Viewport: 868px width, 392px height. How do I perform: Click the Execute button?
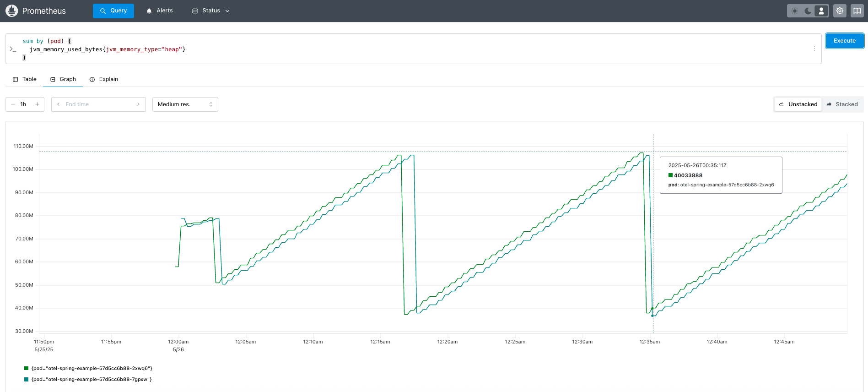pyautogui.click(x=845, y=41)
